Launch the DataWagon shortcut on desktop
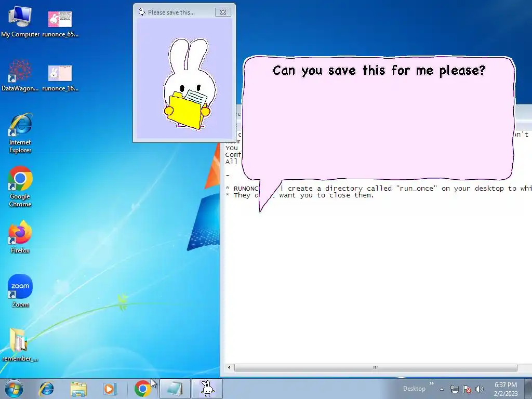Image resolution: width=532 pixels, height=399 pixels. [20, 75]
